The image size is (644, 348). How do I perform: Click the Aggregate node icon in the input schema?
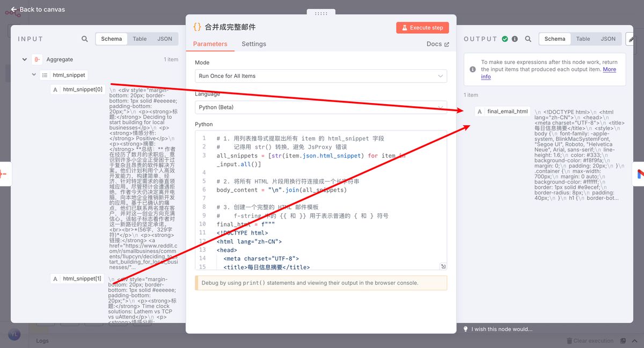[x=36, y=59]
